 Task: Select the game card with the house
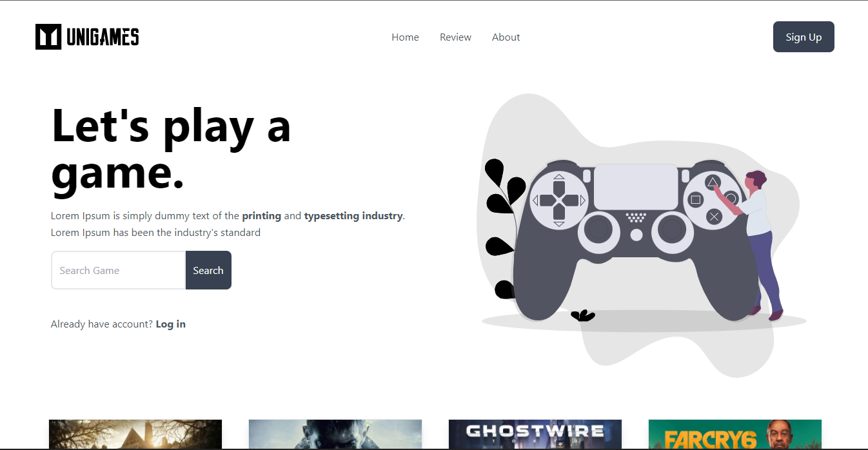pyautogui.click(x=135, y=434)
